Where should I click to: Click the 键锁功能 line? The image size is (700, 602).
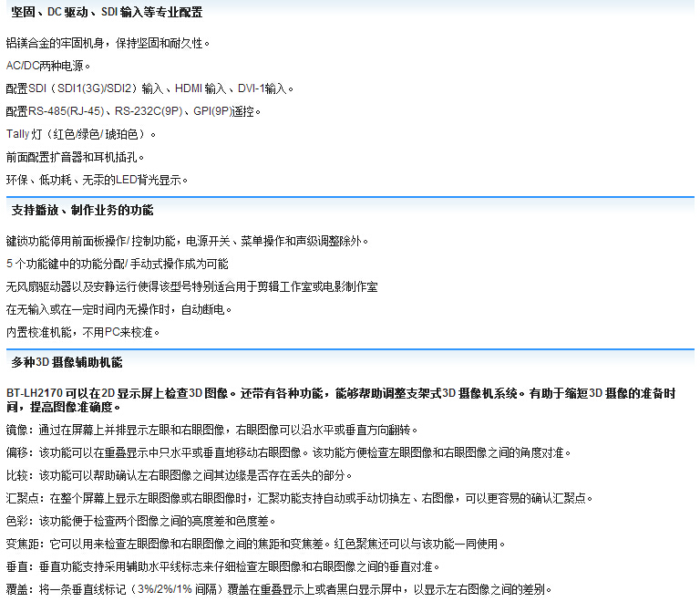coord(187,241)
